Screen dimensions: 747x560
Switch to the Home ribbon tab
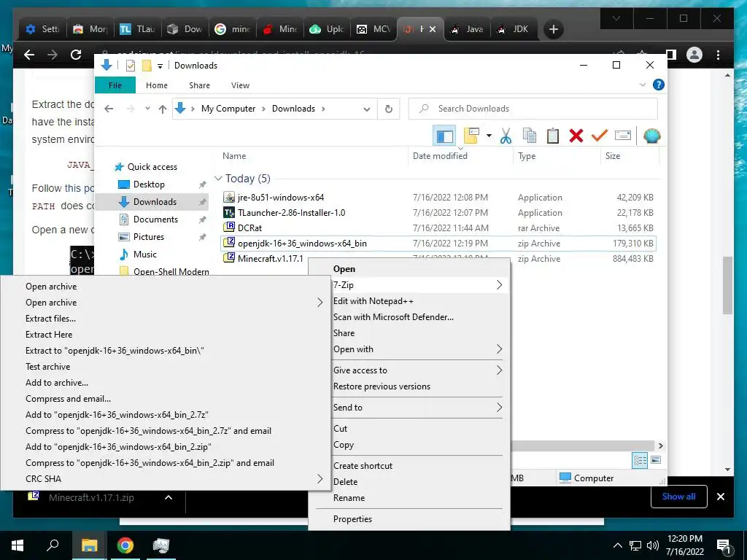pyautogui.click(x=157, y=85)
